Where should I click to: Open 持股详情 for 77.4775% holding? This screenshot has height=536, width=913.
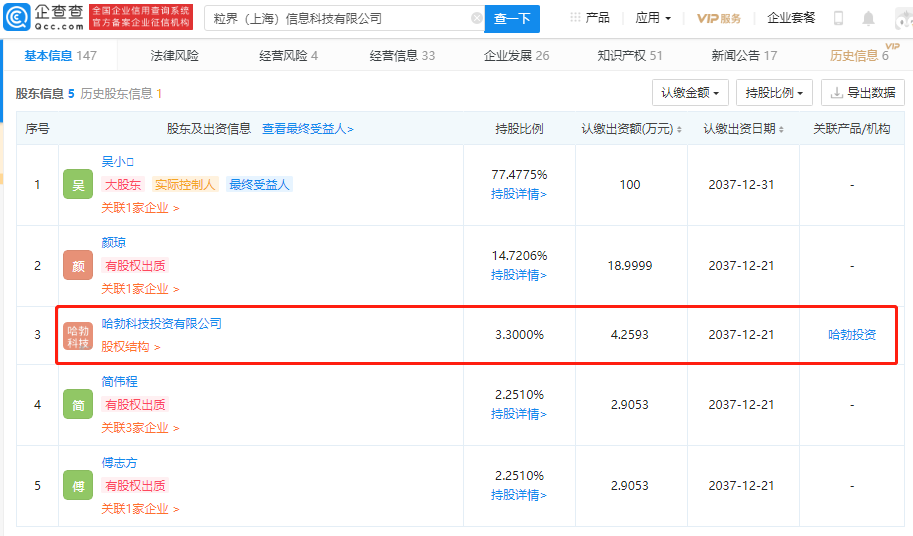519,194
